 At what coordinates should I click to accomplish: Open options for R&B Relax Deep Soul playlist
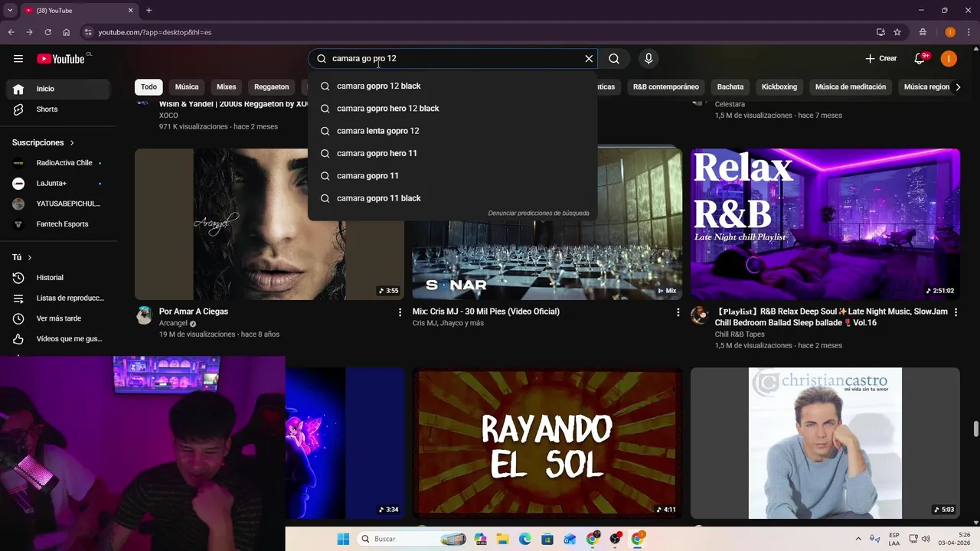point(955,312)
